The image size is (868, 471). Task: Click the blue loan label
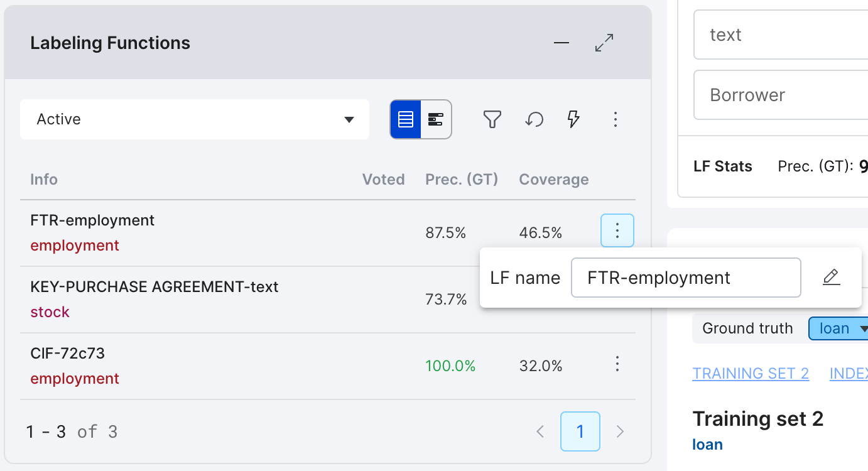707,445
